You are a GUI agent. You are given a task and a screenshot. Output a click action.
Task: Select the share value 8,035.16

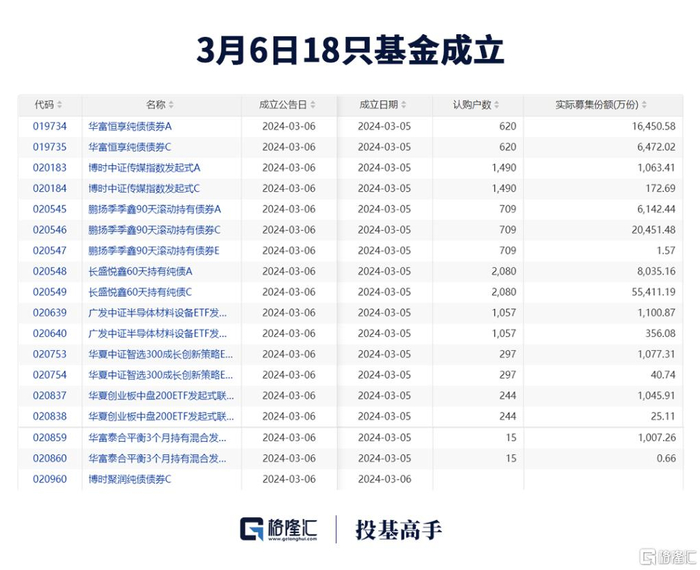[656, 271]
